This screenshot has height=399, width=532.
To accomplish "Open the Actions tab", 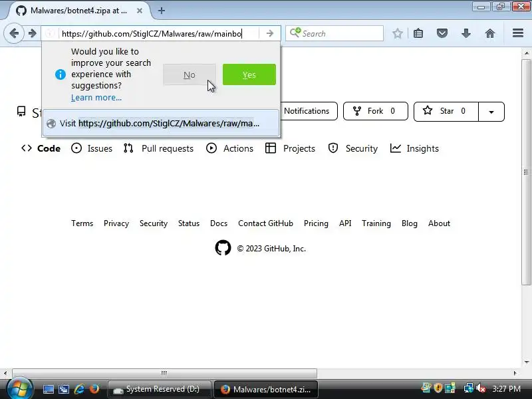I will pos(229,148).
